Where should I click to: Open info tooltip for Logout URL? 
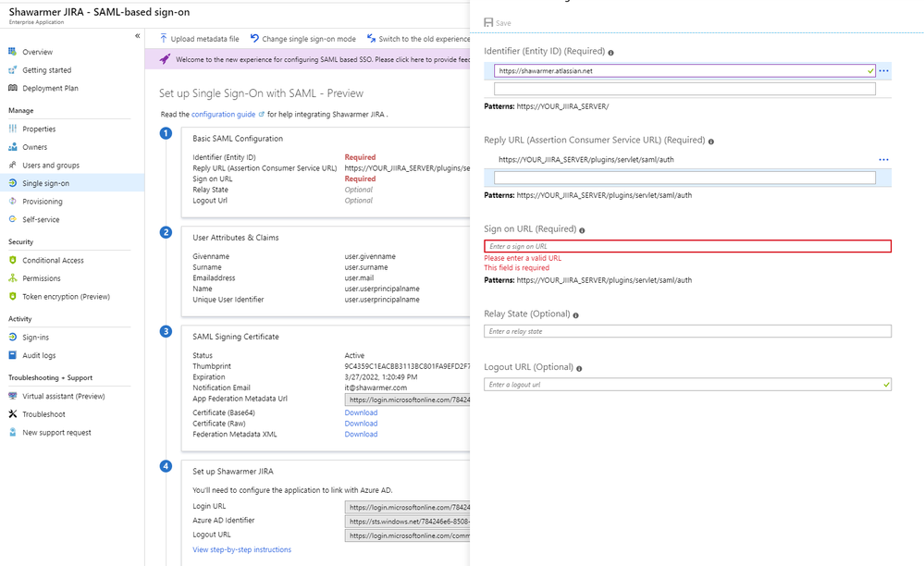click(579, 369)
